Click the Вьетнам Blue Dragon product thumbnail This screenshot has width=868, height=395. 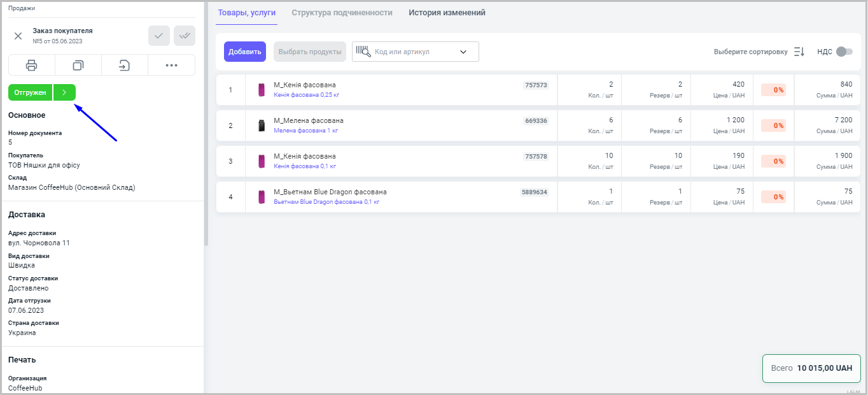261,197
